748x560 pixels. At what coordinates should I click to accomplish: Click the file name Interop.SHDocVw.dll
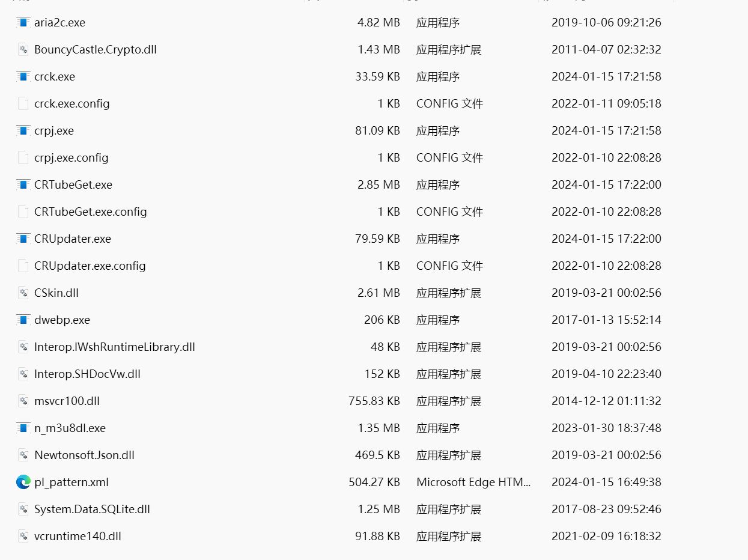[x=87, y=374]
